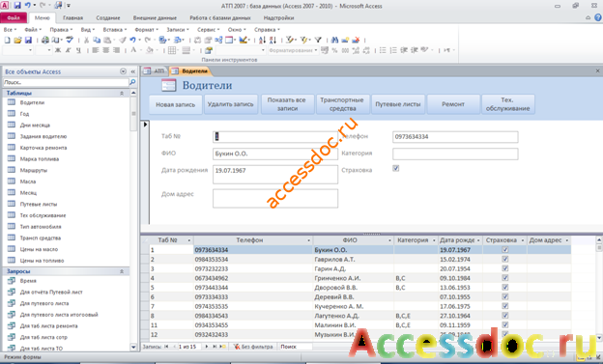Click the Help question mark icon
The width and height of the screenshot is (603, 364).
[x=598, y=17]
